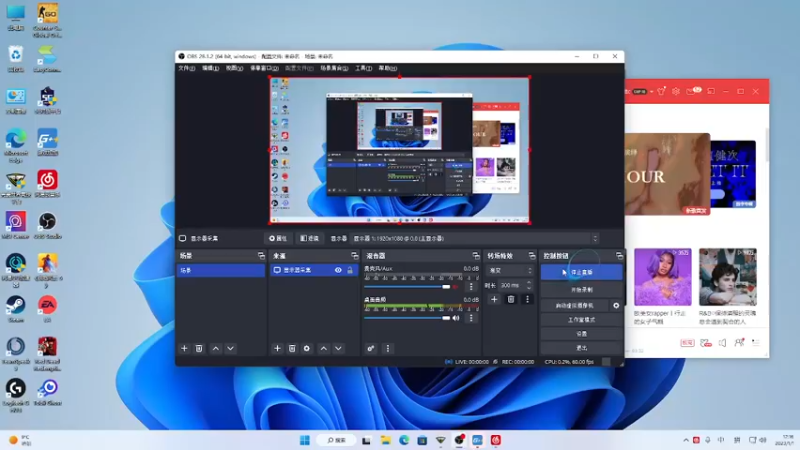Viewport: 800px width, 450px height.
Task: Add a new scene with the Scenes plus icon
Action: (184, 348)
